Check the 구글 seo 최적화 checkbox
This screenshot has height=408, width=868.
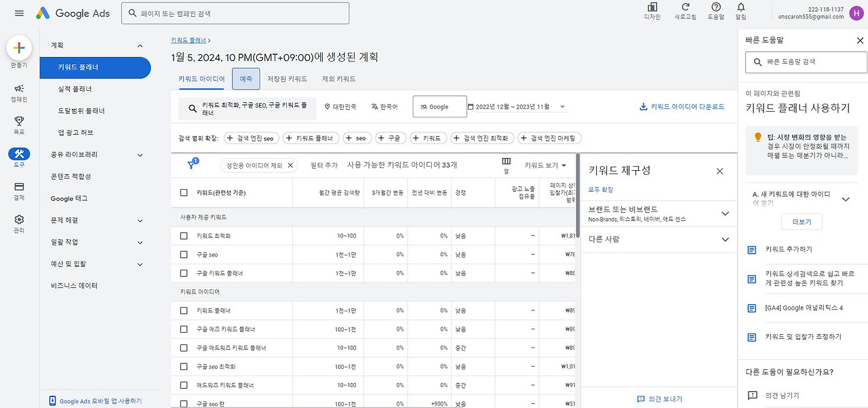tap(184, 367)
